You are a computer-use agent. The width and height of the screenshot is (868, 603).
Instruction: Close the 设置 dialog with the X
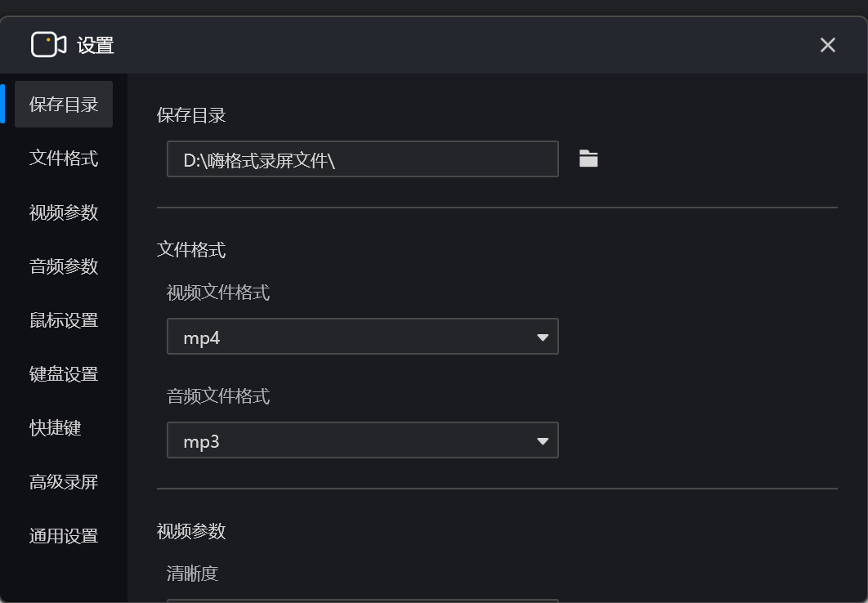(827, 45)
